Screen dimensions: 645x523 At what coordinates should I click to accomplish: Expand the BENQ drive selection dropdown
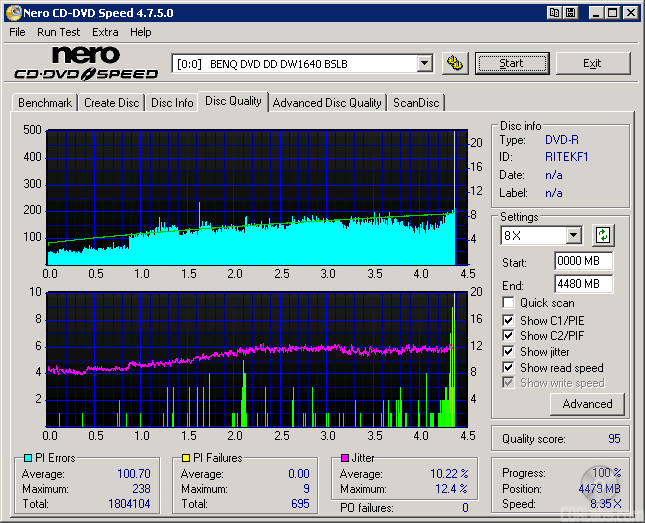click(x=424, y=63)
